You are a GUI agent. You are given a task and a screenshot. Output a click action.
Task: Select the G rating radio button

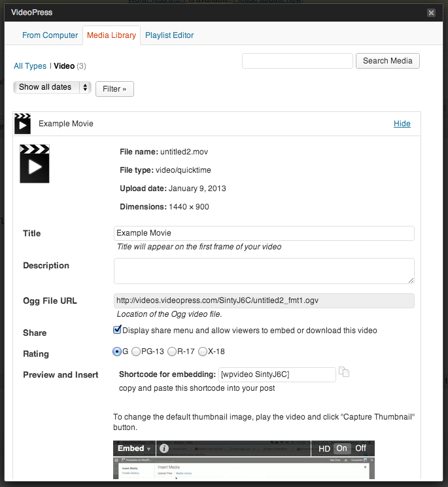point(117,352)
